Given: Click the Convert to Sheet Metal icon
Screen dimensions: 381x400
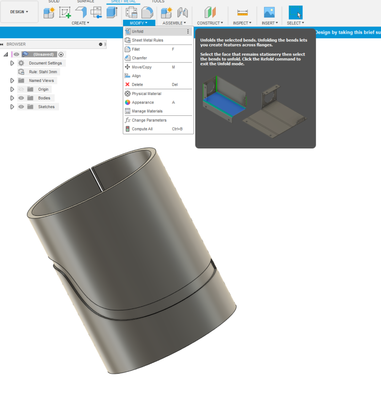Looking at the screenshot, I should coord(96,13).
